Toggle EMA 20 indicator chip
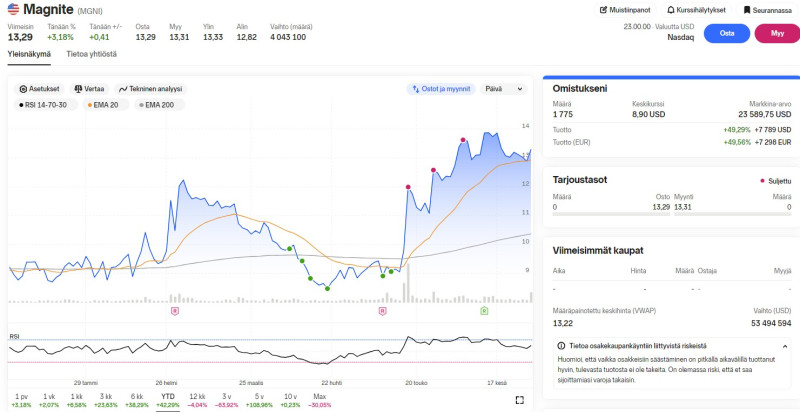Screen dimensions: 800x412 pyautogui.click(x=106, y=105)
